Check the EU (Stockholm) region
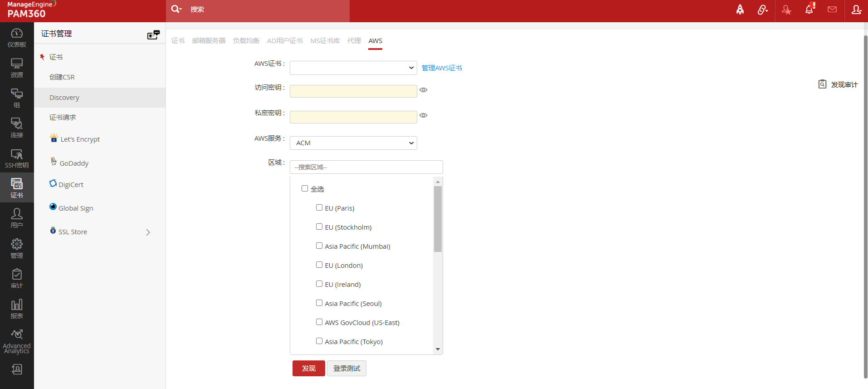Screen dimensions: 868x389 pos(319,227)
